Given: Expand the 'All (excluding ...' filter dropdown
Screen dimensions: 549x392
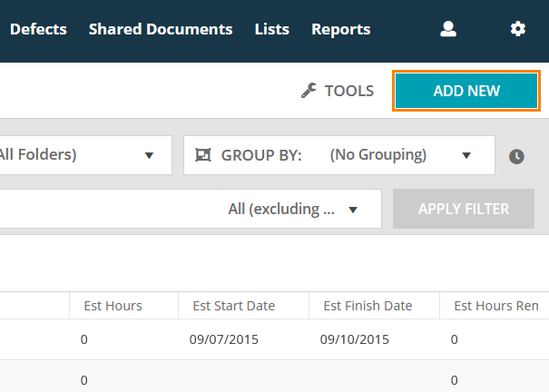Looking at the screenshot, I should click(x=292, y=210).
